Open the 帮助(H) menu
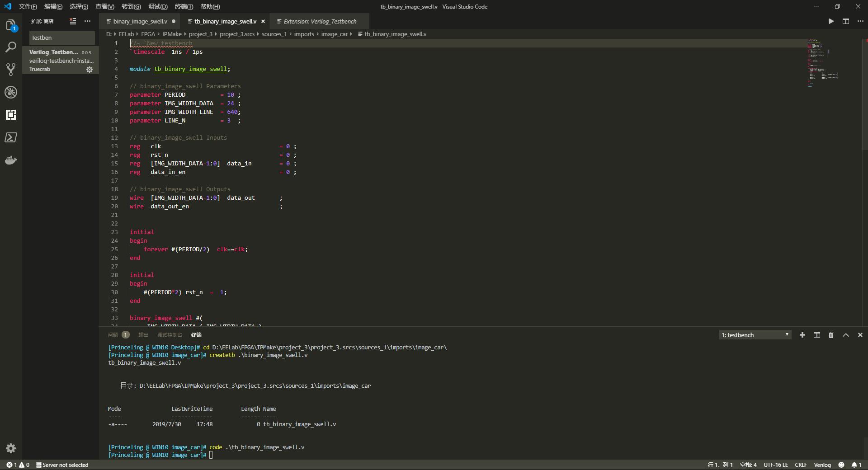This screenshot has width=868, height=470. (210, 6)
